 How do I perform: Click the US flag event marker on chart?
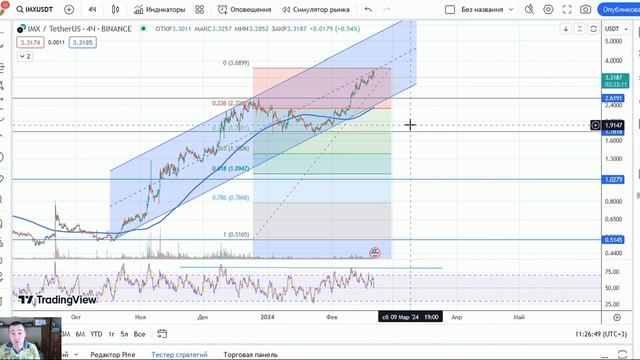tap(375, 253)
